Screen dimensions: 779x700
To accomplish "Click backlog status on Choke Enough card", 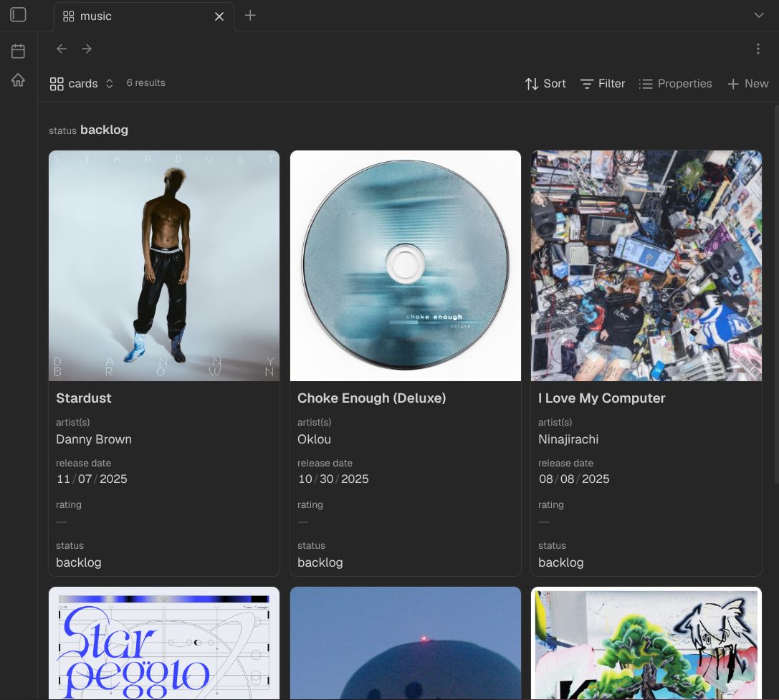I will pos(320,562).
